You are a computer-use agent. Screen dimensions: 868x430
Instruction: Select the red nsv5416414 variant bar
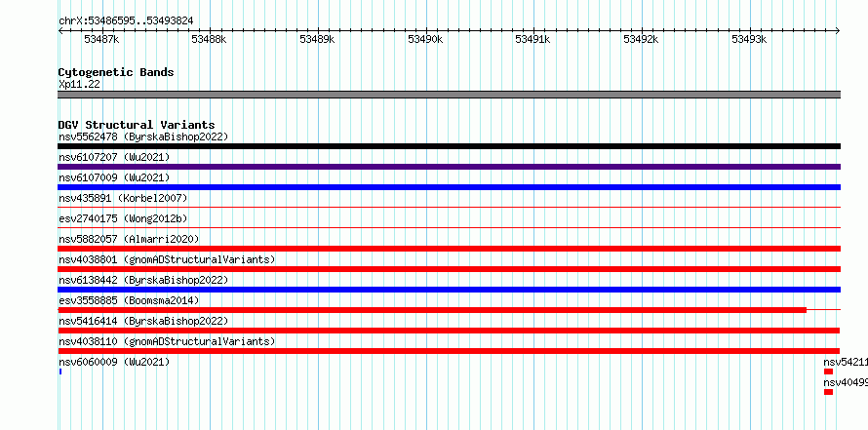click(449, 331)
